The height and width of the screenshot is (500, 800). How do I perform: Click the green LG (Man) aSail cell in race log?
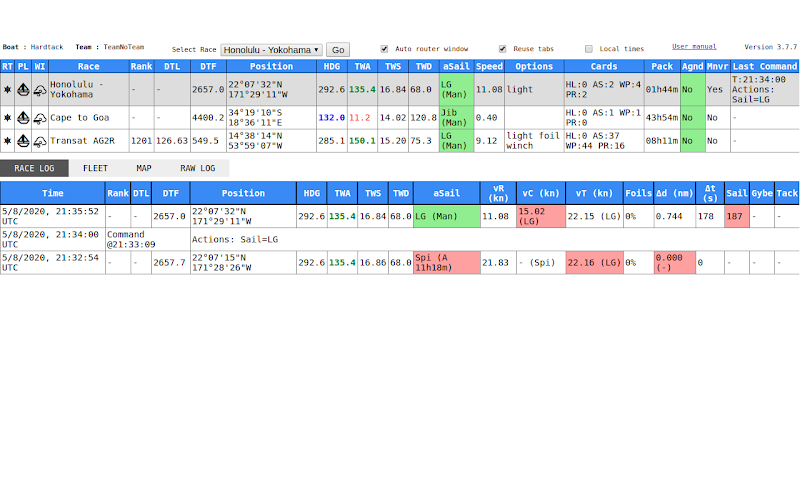click(446, 216)
